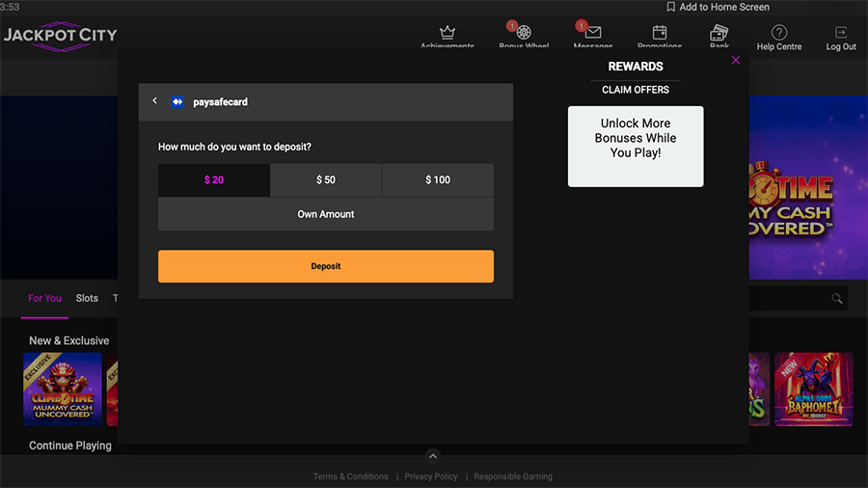
Task: Open the Achievements crown icon
Action: pyautogui.click(x=448, y=32)
